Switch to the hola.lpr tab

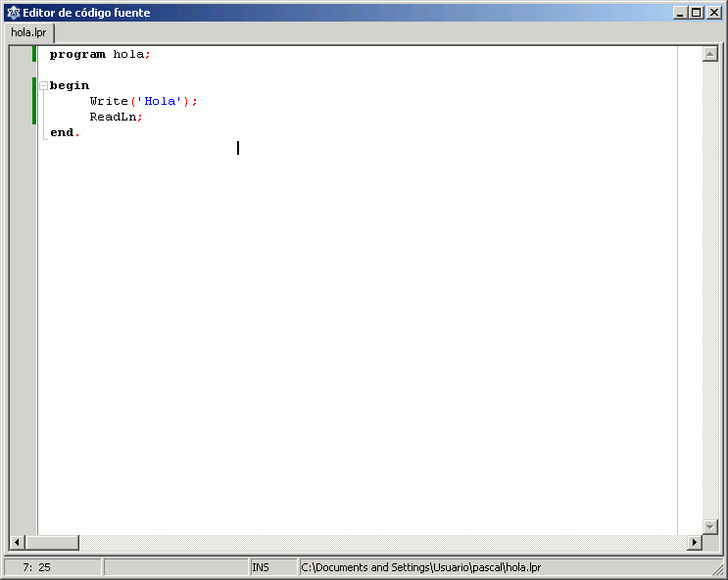tap(28, 32)
